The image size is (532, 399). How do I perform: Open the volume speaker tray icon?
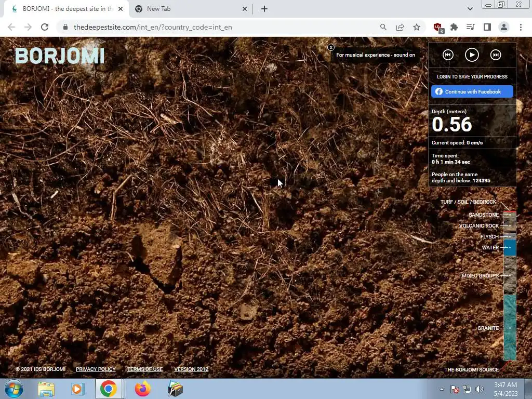[479, 389]
